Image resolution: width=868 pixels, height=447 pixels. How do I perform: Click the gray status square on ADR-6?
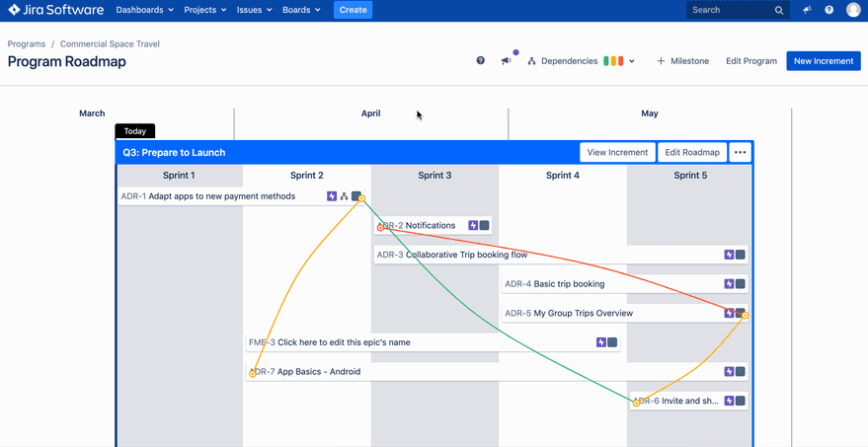click(741, 401)
